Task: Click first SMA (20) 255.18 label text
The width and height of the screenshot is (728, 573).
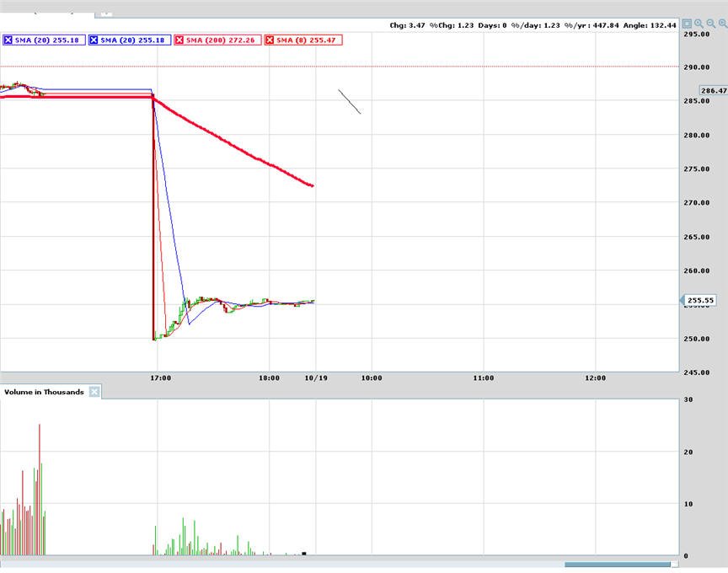Action: tap(47, 40)
